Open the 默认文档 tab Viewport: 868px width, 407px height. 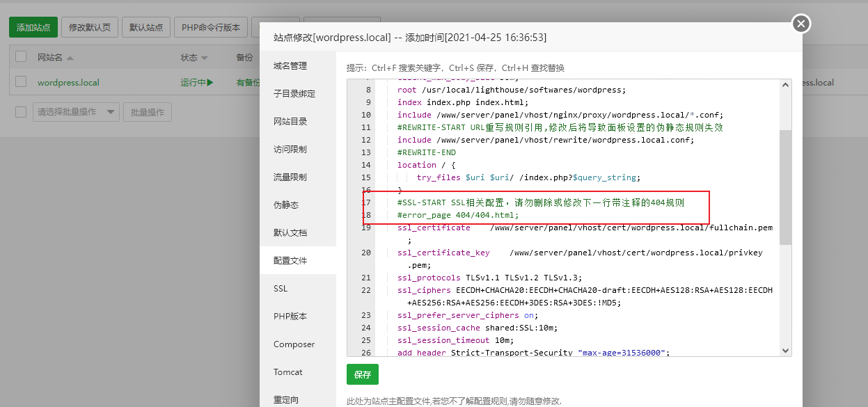298,232
